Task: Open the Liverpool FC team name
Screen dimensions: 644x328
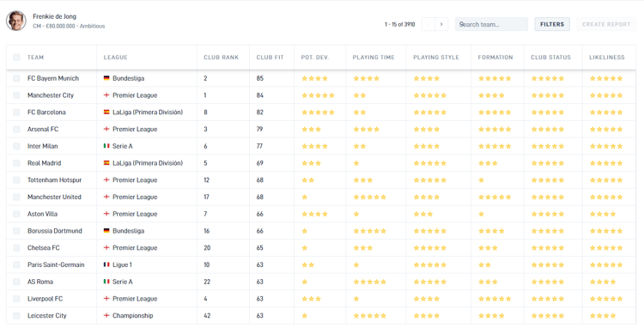Action: (46, 299)
